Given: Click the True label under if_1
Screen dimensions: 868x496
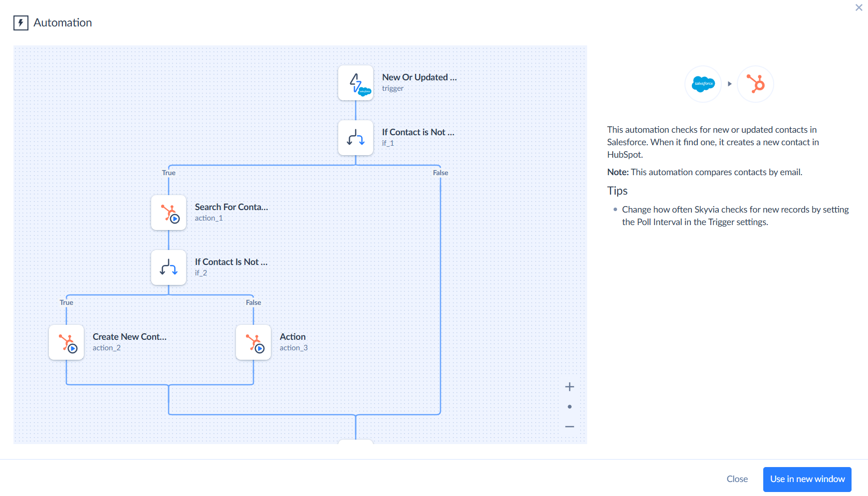Looking at the screenshot, I should click(x=169, y=173).
